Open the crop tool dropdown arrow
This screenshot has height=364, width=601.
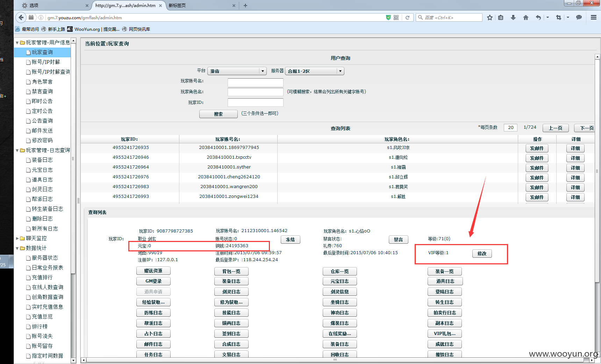568,17
